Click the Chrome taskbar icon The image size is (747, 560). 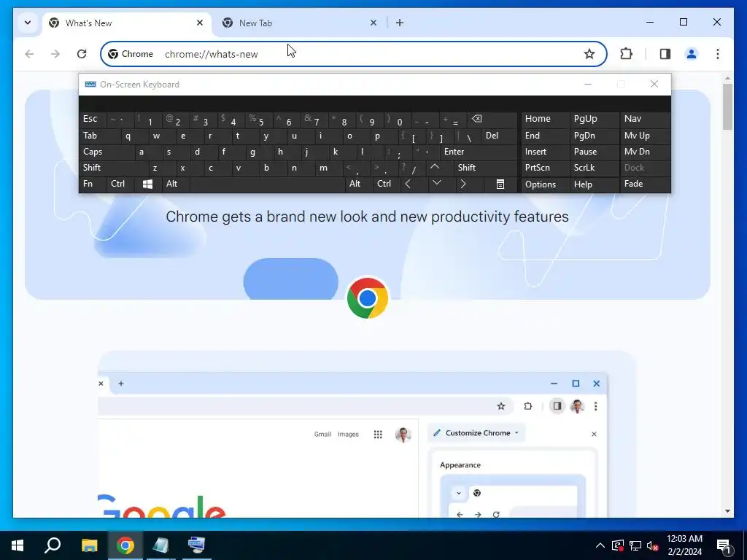pyautogui.click(x=125, y=545)
